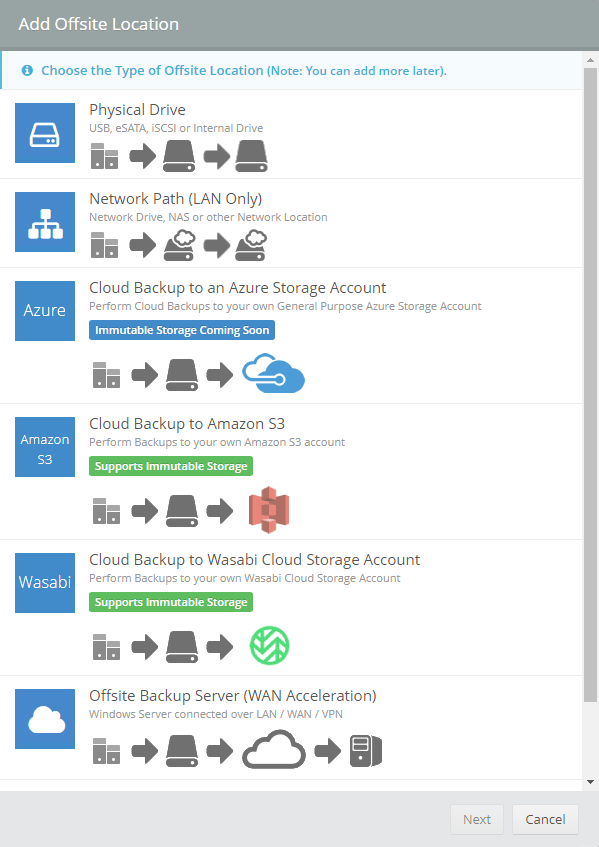Click the Immutable Storage Coming Soon badge
The height and width of the screenshot is (847, 599).
182,330
